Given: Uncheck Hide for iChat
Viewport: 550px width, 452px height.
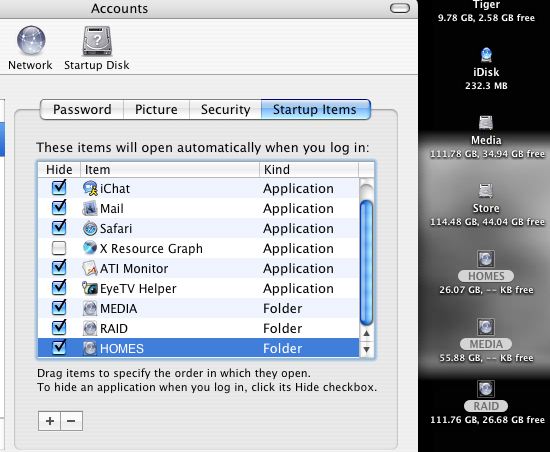Looking at the screenshot, I should click(x=59, y=188).
